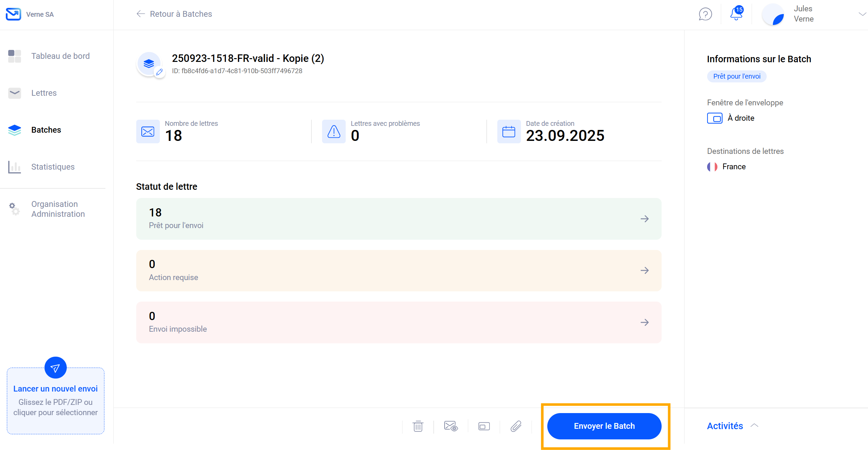Go to Tableau de bord
The height and width of the screenshot is (450, 868).
click(x=60, y=56)
